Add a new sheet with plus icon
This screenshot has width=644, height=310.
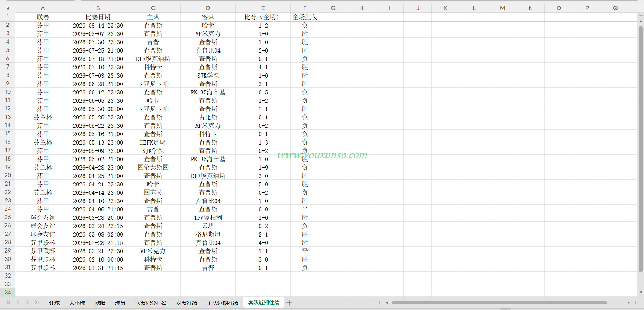click(289, 303)
